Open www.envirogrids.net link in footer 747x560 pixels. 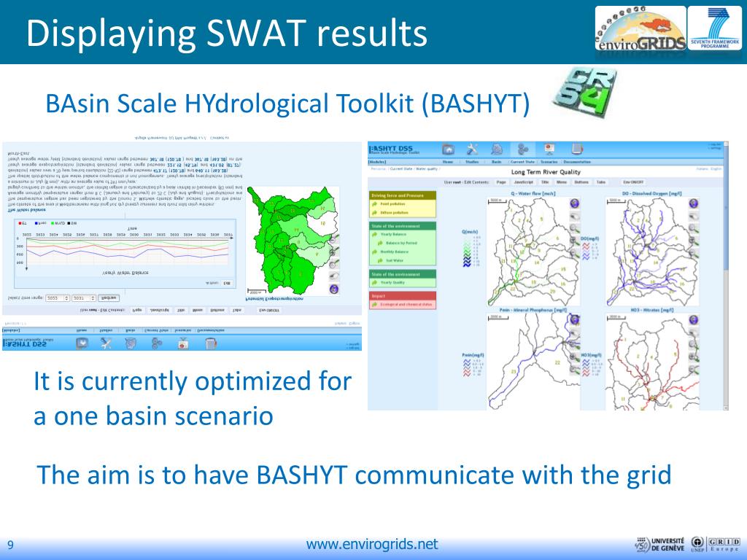point(371,544)
